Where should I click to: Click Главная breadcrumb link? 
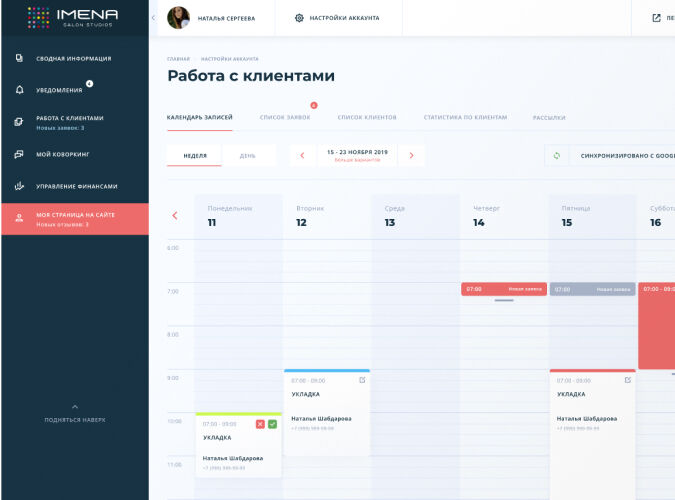coord(178,59)
